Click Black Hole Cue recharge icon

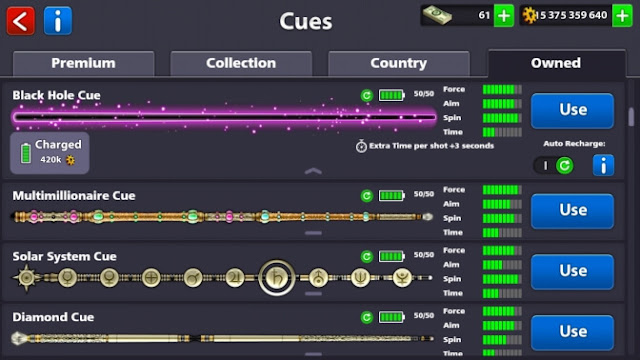[x=367, y=96]
